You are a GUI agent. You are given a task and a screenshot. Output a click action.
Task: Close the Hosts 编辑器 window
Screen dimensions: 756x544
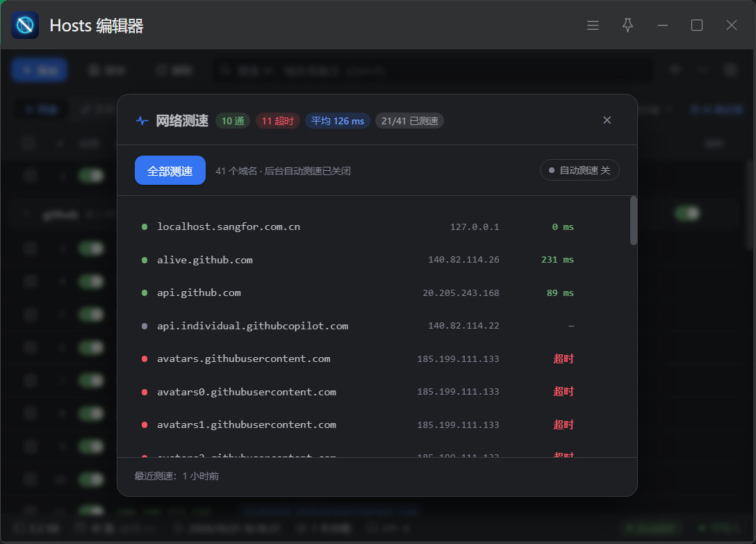(x=732, y=25)
